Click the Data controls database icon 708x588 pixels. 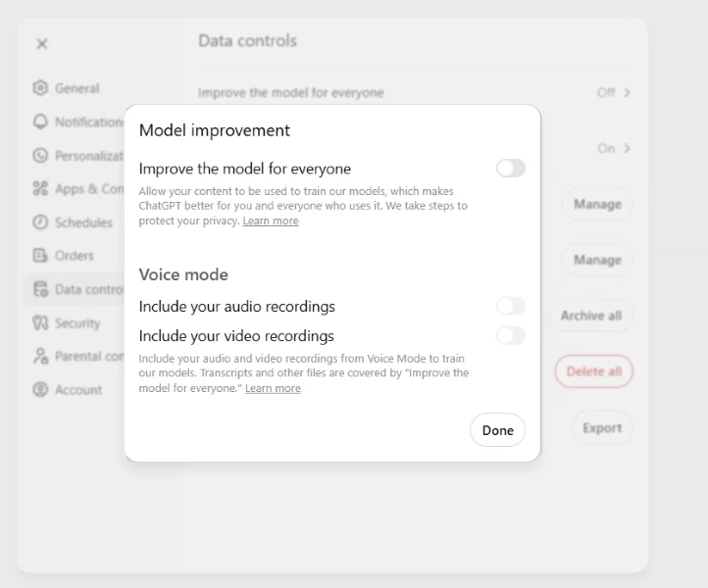point(40,289)
